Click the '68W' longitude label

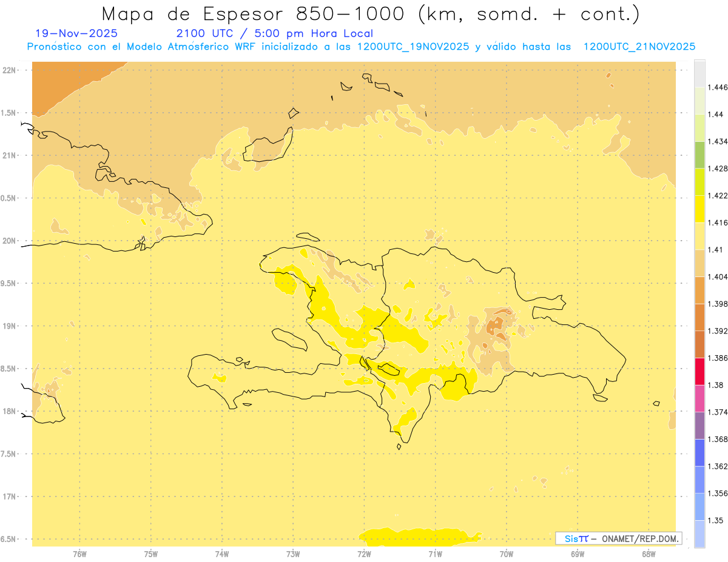649,554
